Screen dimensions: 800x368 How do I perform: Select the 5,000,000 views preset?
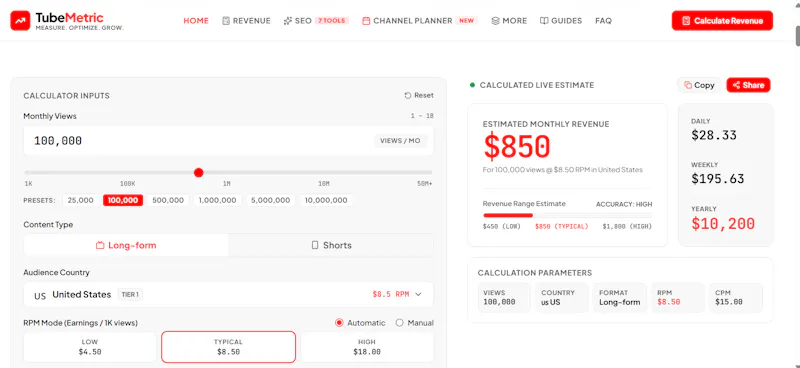[x=271, y=201]
